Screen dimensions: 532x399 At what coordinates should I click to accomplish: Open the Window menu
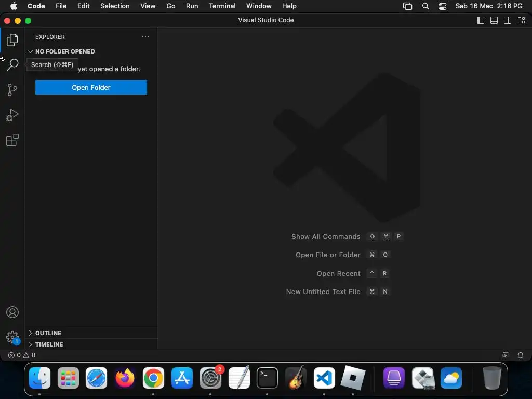pos(259,6)
